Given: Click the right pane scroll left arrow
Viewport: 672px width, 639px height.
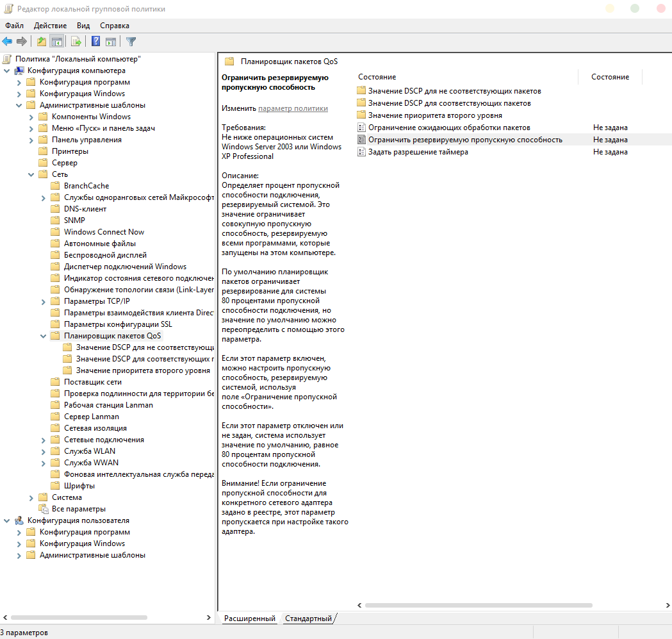Looking at the screenshot, I should pyautogui.click(x=359, y=606).
